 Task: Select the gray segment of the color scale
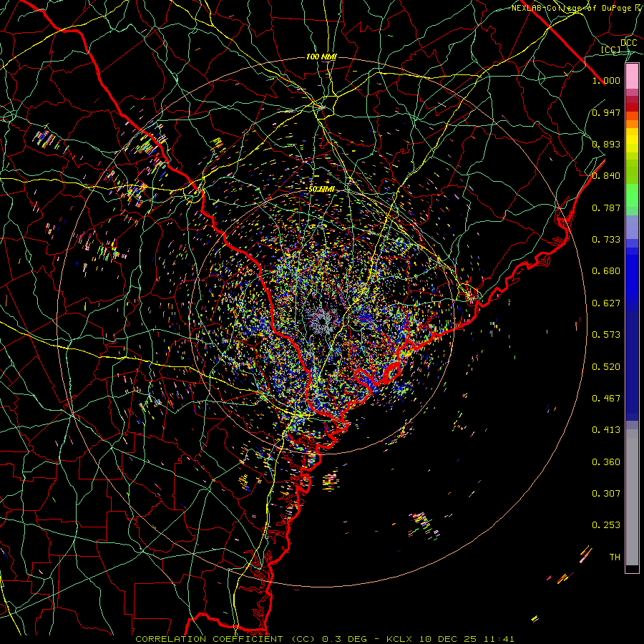tap(632, 497)
